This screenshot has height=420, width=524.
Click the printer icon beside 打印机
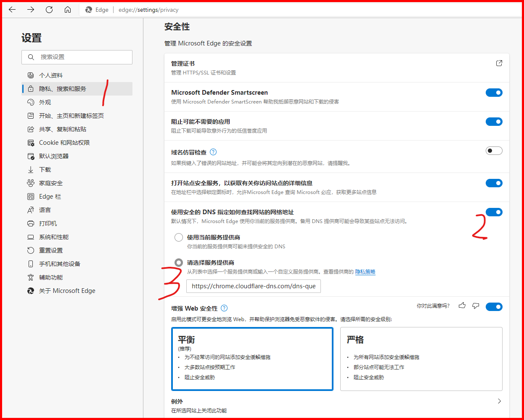coord(31,223)
